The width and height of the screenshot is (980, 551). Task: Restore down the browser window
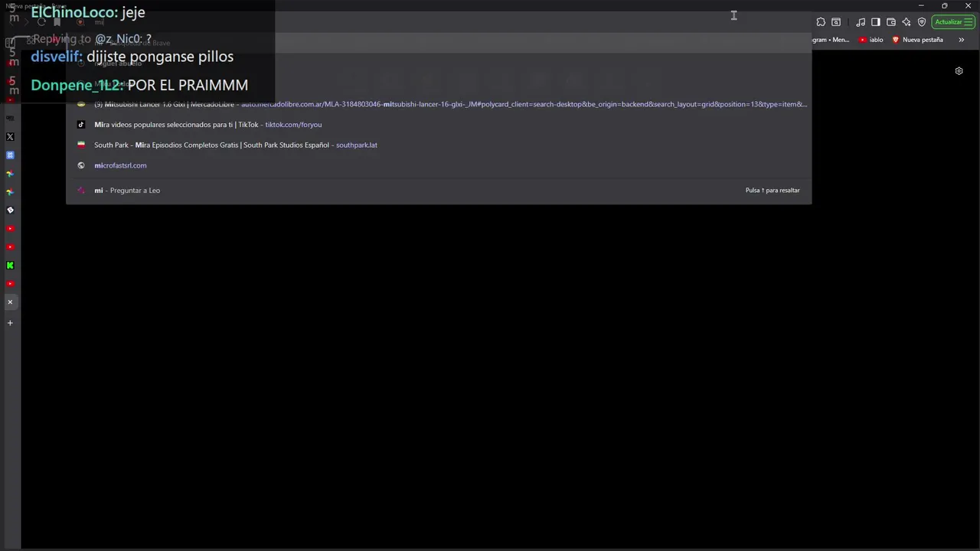click(944, 6)
